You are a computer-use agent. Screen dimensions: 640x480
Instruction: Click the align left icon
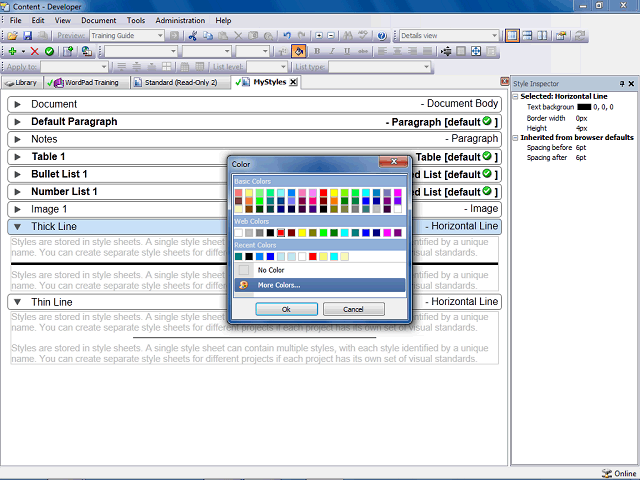click(x=382, y=51)
